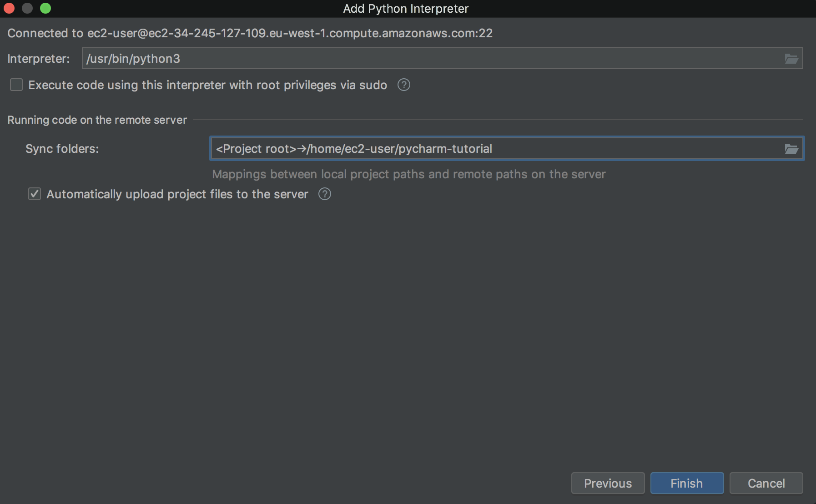Click the Finish button
Screen dimensions: 816x504
[686, 483]
